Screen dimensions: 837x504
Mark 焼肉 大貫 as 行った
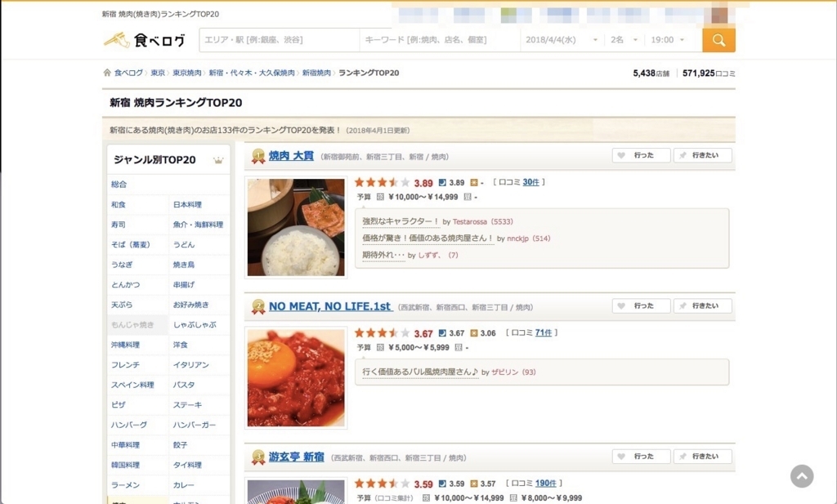[x=641, y=155]
